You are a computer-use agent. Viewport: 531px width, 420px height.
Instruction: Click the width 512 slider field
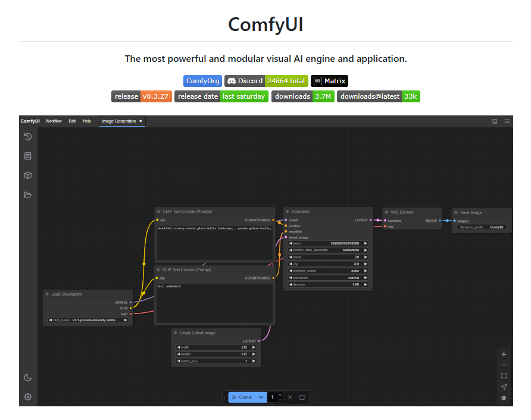[x=216, y=347]
